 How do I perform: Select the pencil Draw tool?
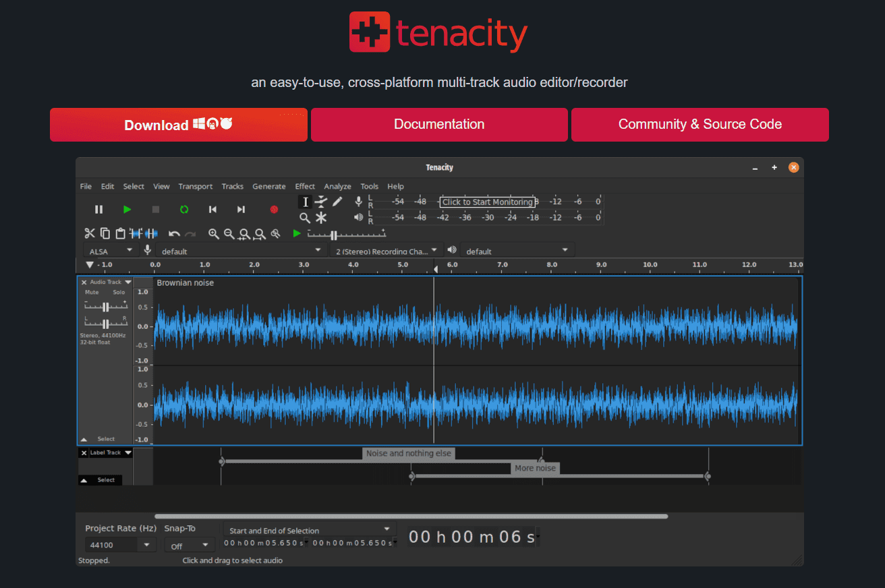click(x=337, y=202)
